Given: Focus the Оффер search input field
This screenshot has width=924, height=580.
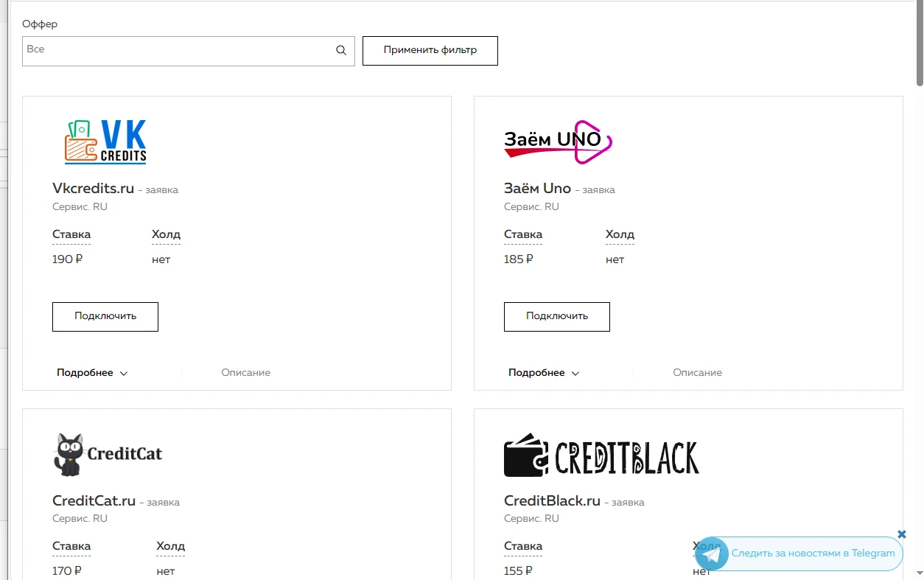Looking at the screenshot, I should coord(189,51).
